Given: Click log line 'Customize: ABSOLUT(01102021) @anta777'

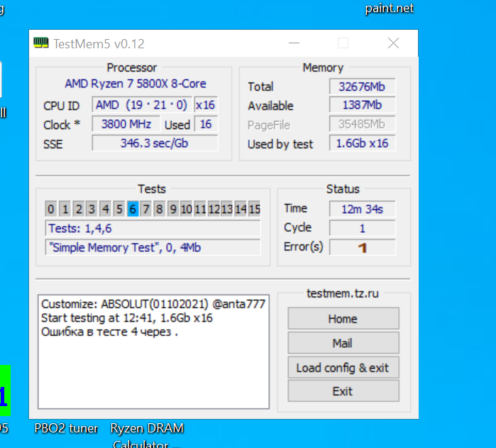Looking at the screenshot, I should (153, 304).
